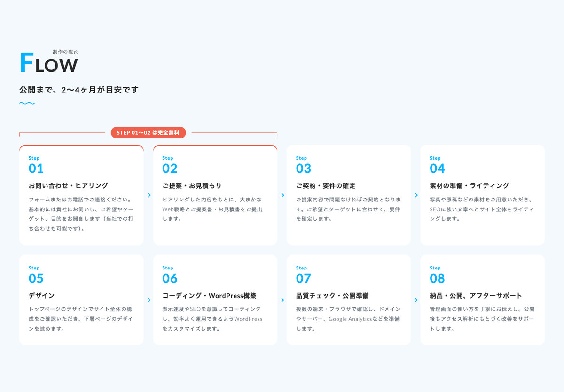
Task: Click the blue number 02
Action: point(170,169)
